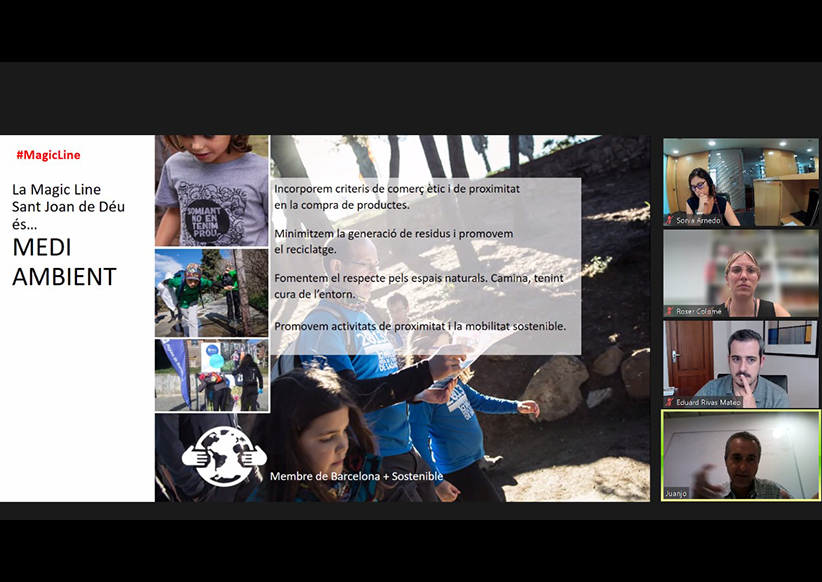Click the 'Minimitzem la generació de residus' paragraph
This screenshot has height=582, width=822.
[393, 241]
